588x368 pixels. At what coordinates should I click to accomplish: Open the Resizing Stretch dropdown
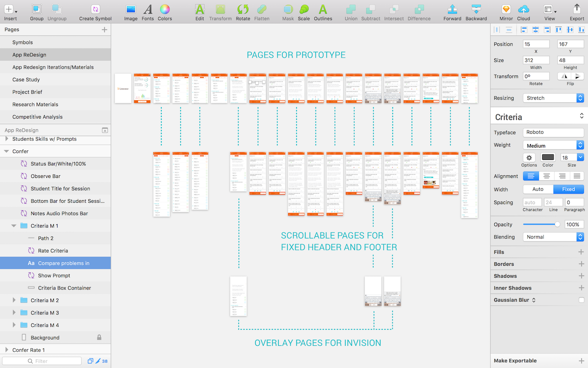[554, 98]
